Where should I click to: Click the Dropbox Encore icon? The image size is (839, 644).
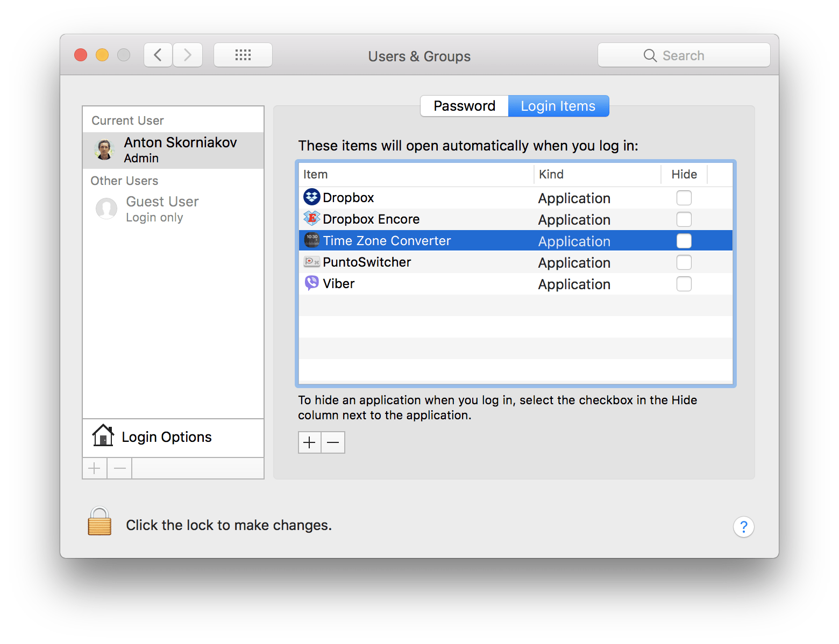(x=311, y=219)
